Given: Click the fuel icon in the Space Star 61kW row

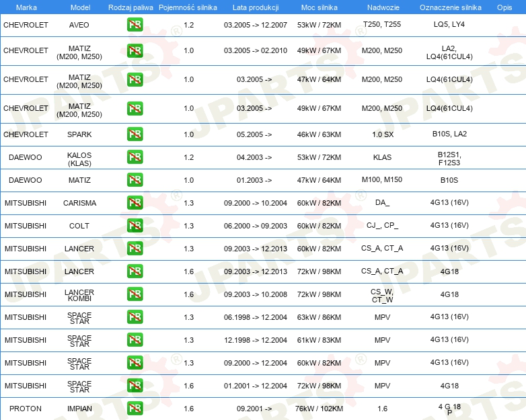Looking at the screenshot, I should (135, 339).
